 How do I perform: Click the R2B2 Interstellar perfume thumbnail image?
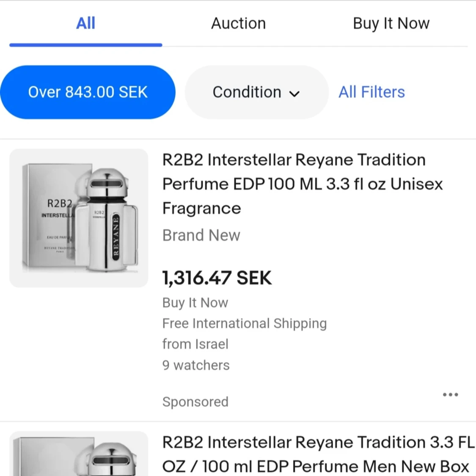point(79,217)
